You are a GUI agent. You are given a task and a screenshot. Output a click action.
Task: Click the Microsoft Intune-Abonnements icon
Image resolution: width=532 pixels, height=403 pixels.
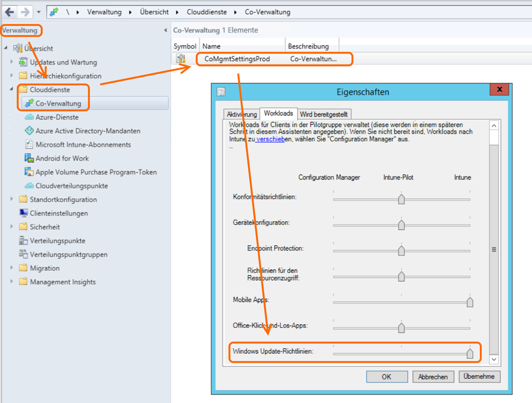29,144
